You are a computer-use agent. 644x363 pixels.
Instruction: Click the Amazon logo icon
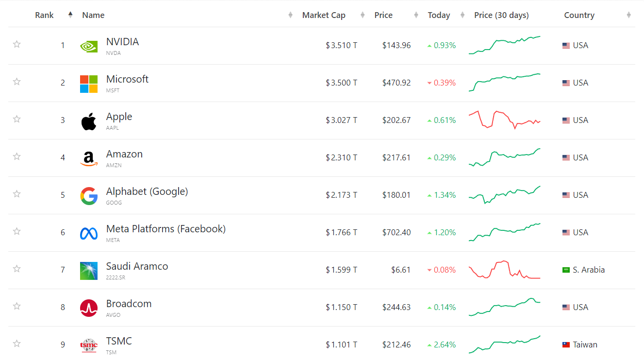click(89, 158)
